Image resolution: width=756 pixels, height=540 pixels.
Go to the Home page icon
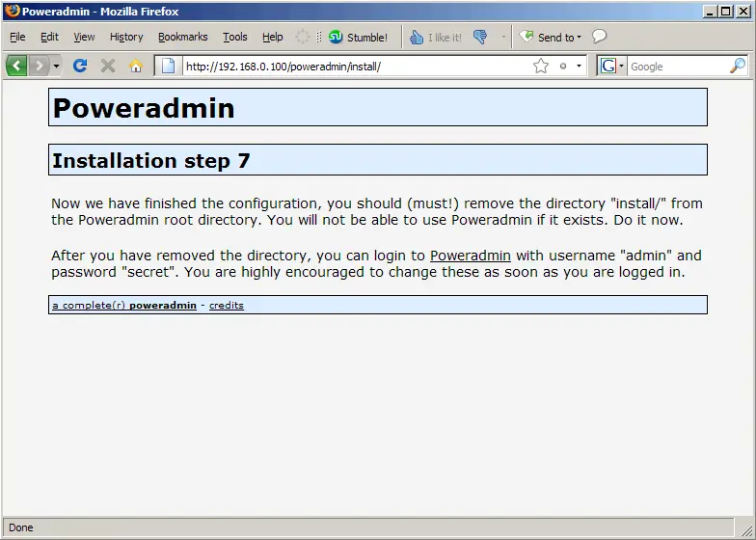[x=136, y=66]
